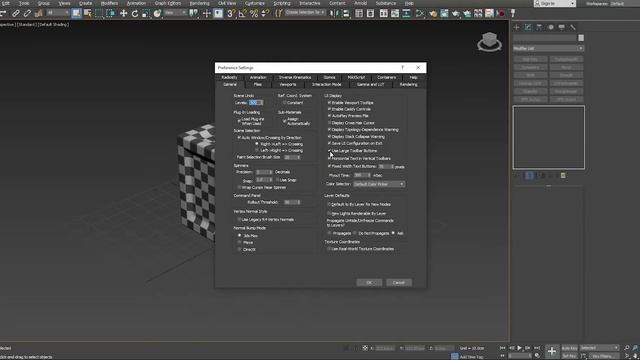This screenshot has width=640, height=360.
Task: Click the Scene Undo Levels spinner arrows
Action: click(x=261, y=102)
